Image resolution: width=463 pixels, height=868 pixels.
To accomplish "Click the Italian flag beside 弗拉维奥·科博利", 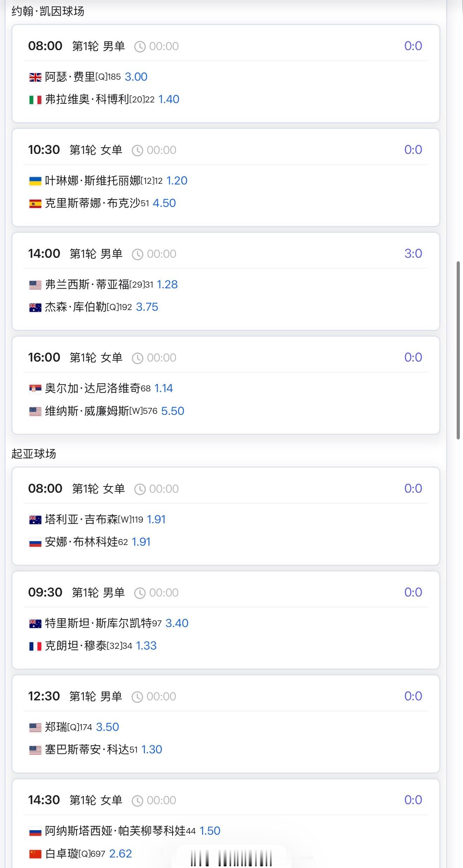I will (x=35, y=100).
